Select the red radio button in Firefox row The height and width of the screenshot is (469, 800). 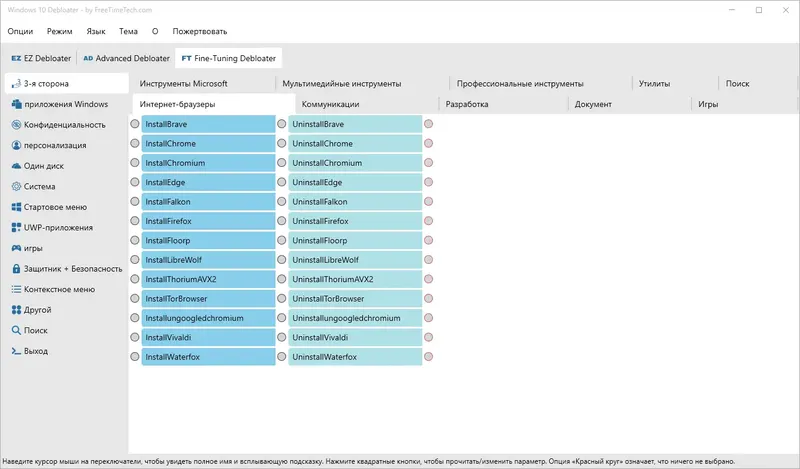click(x=428, y=221)
